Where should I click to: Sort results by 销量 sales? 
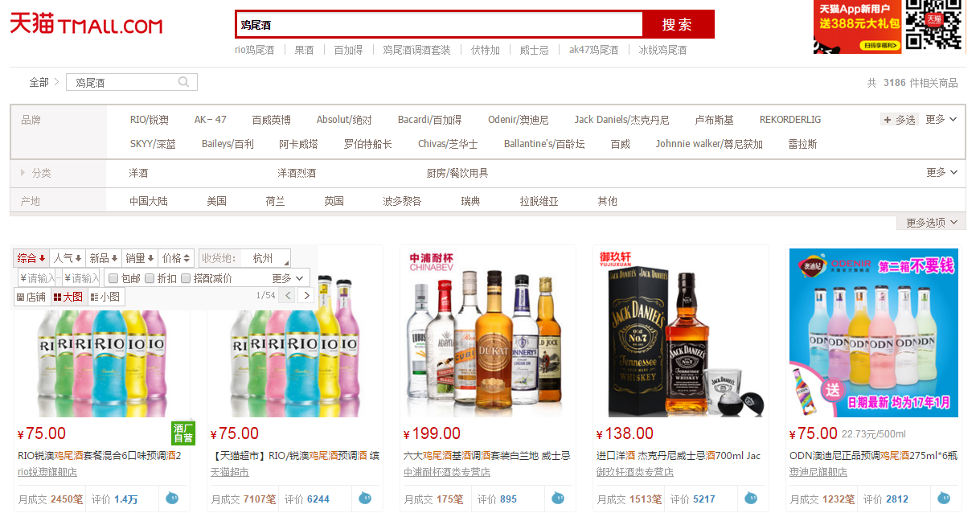140,258
